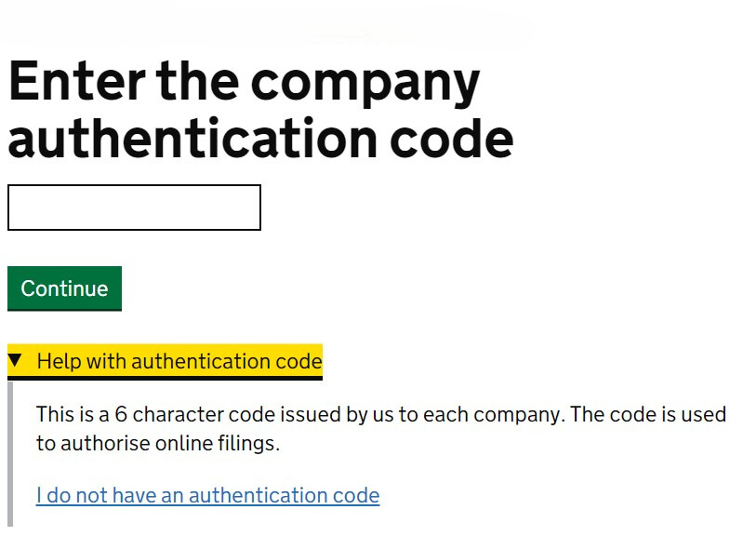The width and height of the screenshot is (756, 536).
Task: Select the 'Help with authentication code' label
Action: pos(179,361)
